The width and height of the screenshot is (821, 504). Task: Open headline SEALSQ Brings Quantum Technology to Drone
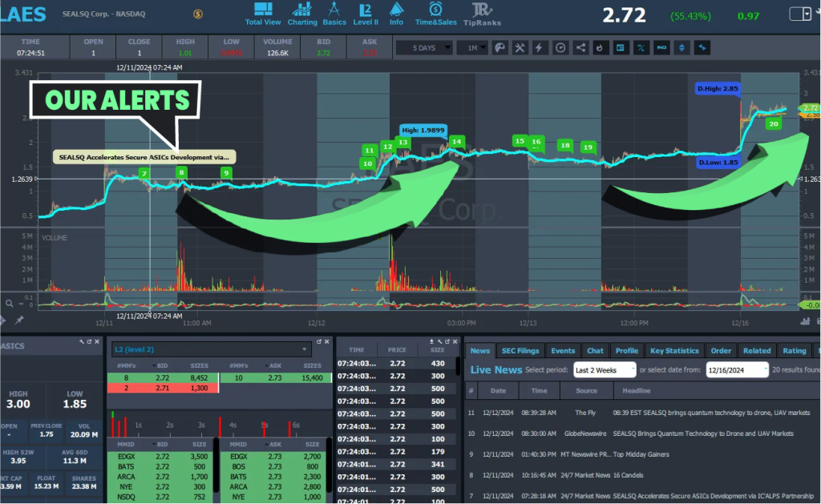703,433
